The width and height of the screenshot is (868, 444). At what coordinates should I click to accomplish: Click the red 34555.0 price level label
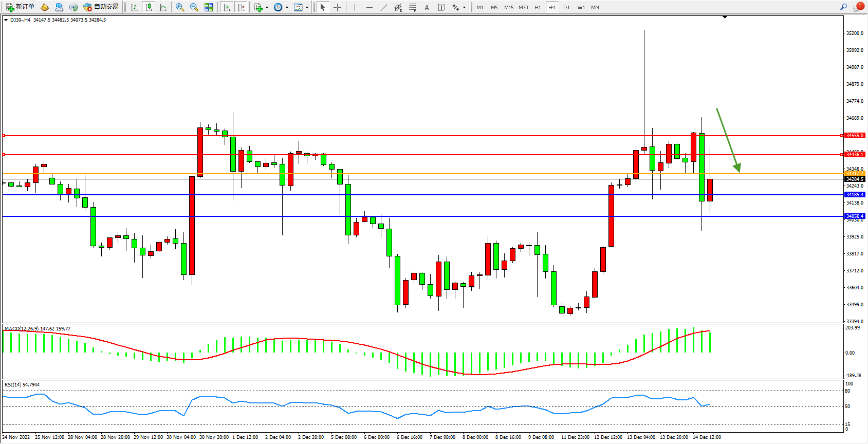(855, 136)
